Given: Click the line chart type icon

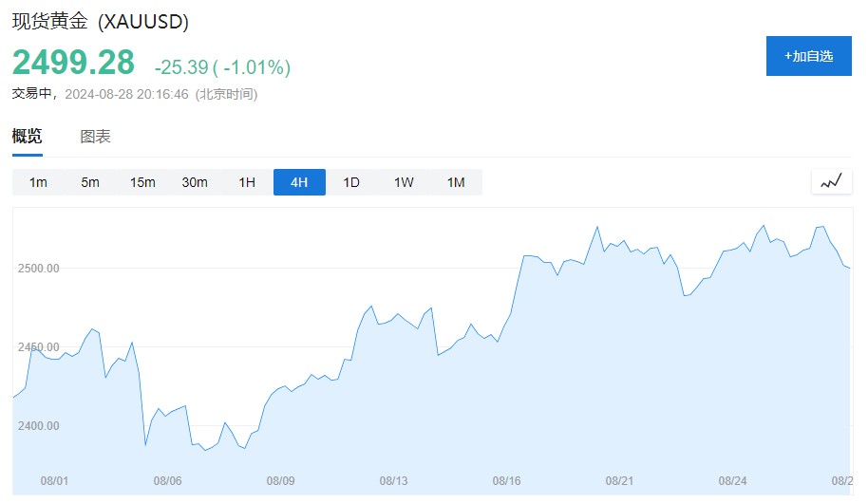Looking at the screenshot, I should click(x=831, y=181).
